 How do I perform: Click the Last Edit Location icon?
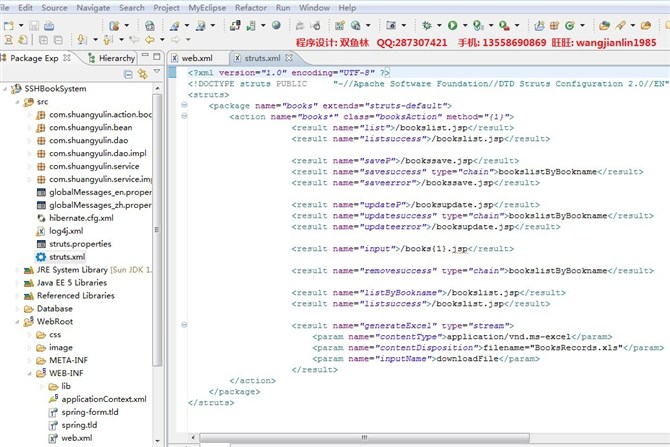[134, 40]
